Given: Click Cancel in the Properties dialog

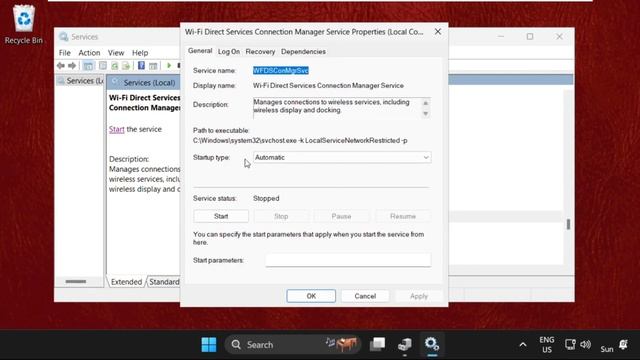Looking at the screenshot, I should point(365,296).
